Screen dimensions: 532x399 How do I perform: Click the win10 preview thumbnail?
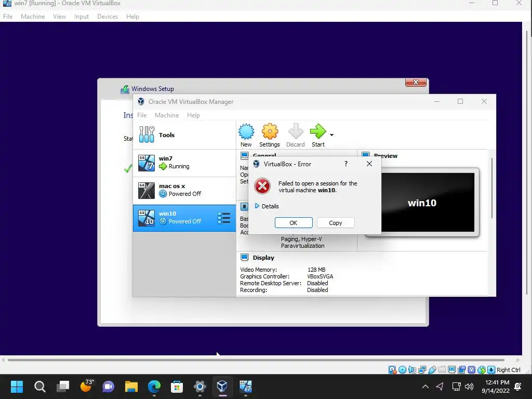click(422, 203)
